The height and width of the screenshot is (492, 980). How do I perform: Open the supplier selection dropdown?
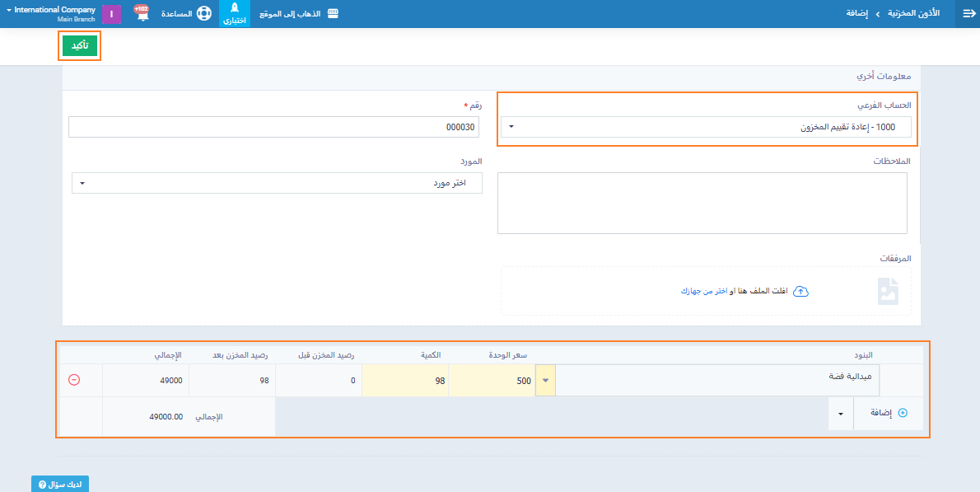[277, 183]
